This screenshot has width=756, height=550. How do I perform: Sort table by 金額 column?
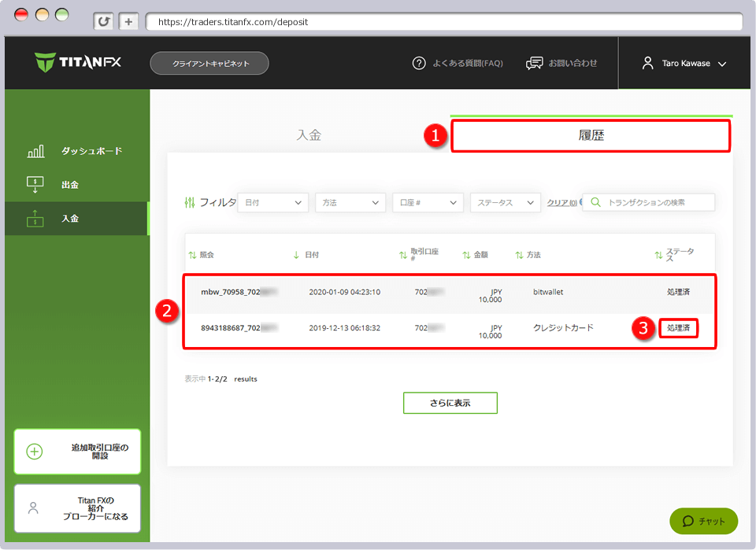[x=475, y=255]
